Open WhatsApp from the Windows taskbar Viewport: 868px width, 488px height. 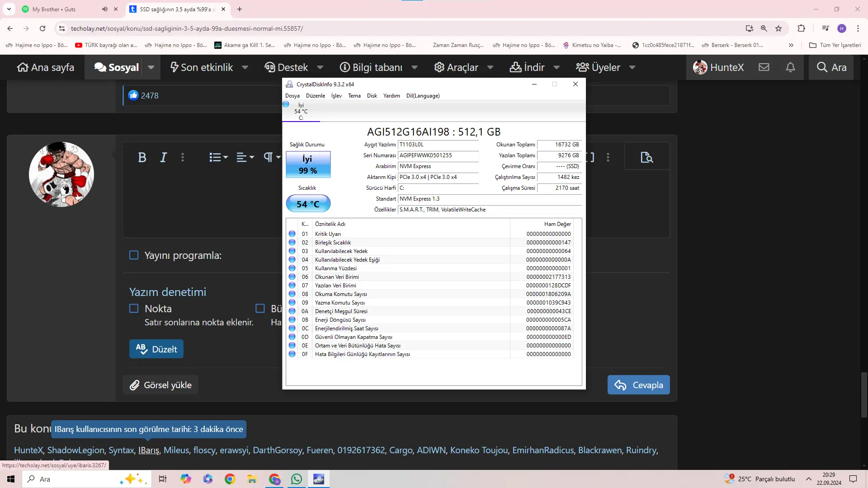(x=297, y=479)
